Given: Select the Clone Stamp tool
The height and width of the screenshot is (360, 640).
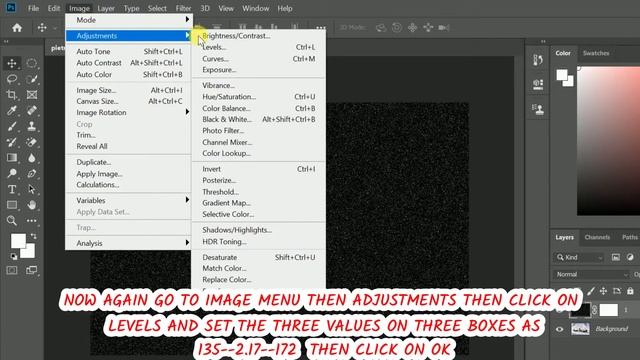Looking at the screenshot, I should 32,126.
